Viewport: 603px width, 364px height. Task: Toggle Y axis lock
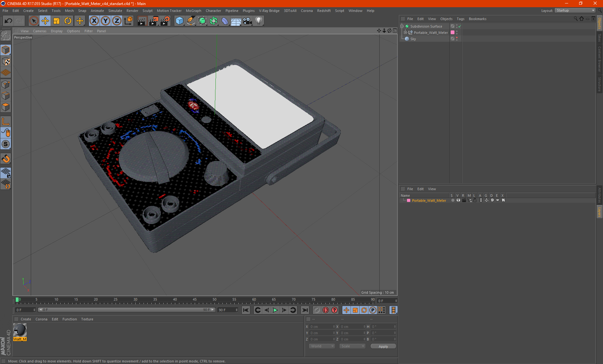pyautogui.click(x=106, y=21)
